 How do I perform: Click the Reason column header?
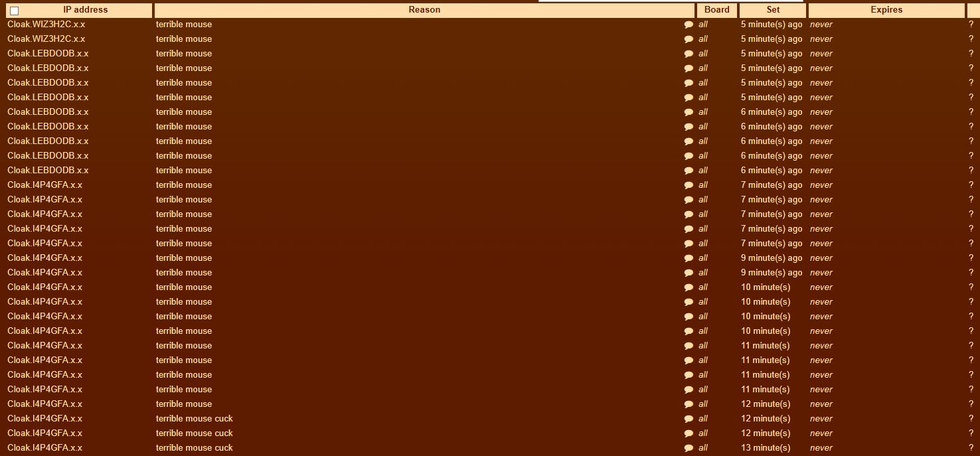tap(424, 10)
